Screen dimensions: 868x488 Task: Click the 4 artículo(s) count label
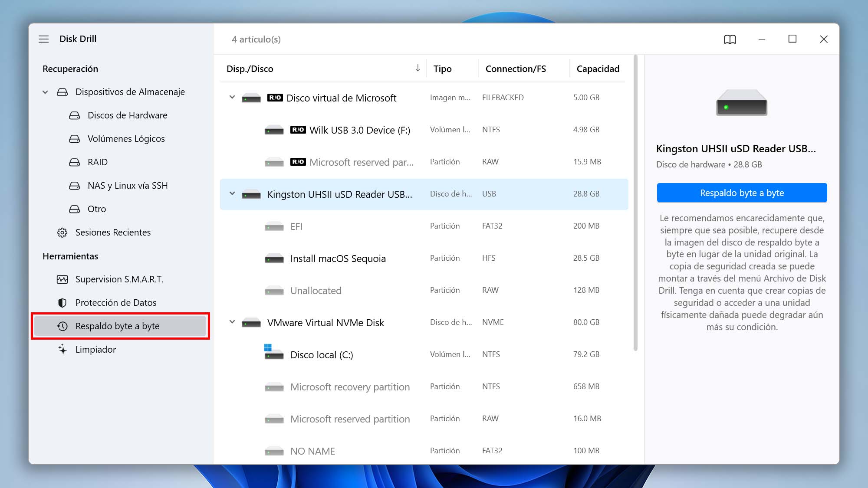[x=256, y=39]
